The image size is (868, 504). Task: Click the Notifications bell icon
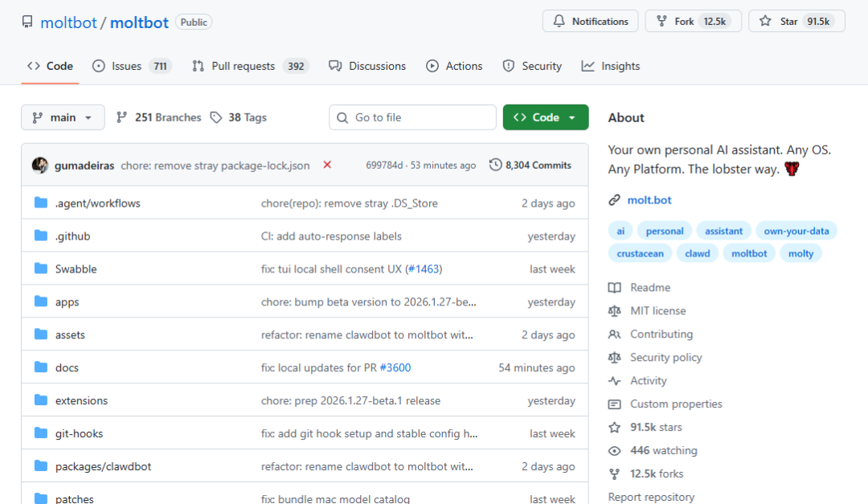click(559, 21)
